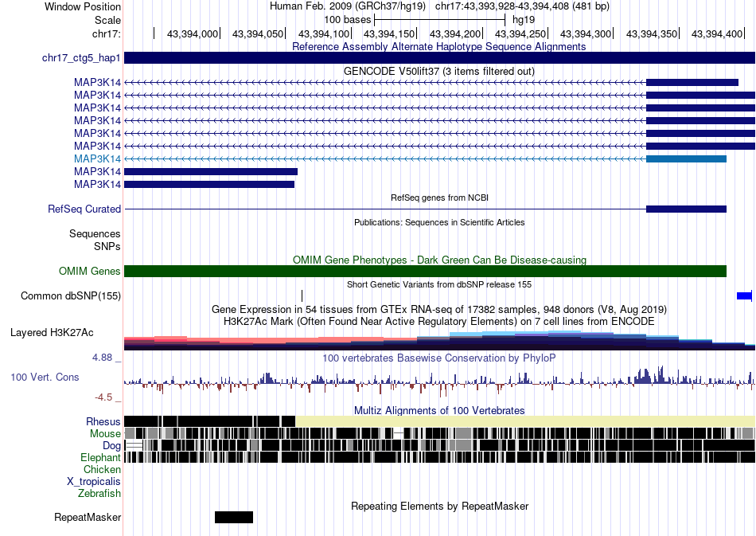Click the Layered H3K27Ac label

(x=52, y=332)
